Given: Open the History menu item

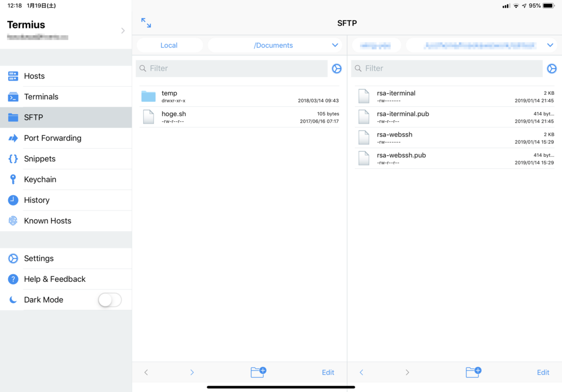Looking at the screenshot, I should point(66,200).
